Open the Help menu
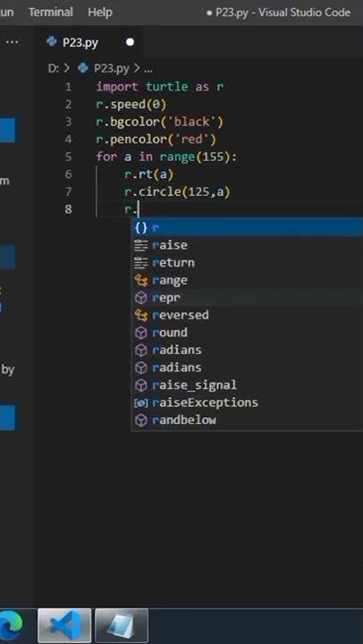This screenshot has height=644, width=363. [100, 13]
